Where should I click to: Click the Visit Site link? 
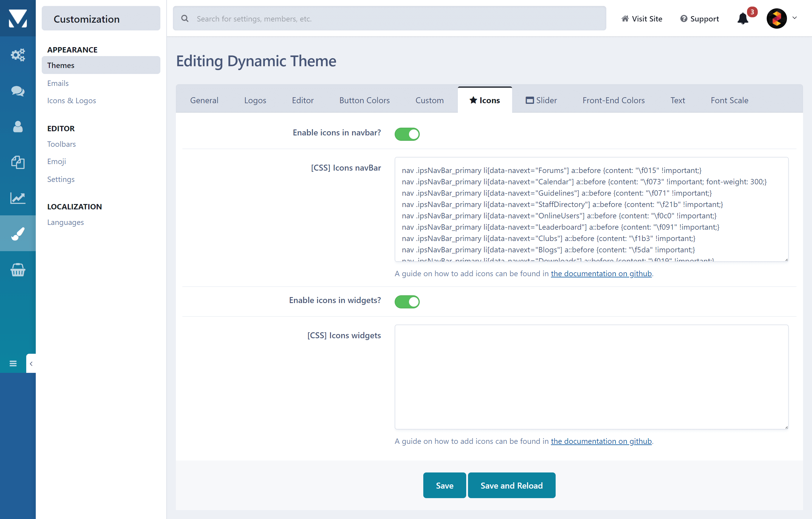(642, 18)
